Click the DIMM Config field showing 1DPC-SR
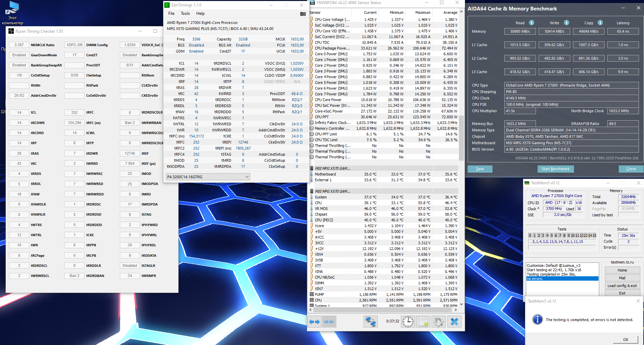 click(x=74, y=45)
